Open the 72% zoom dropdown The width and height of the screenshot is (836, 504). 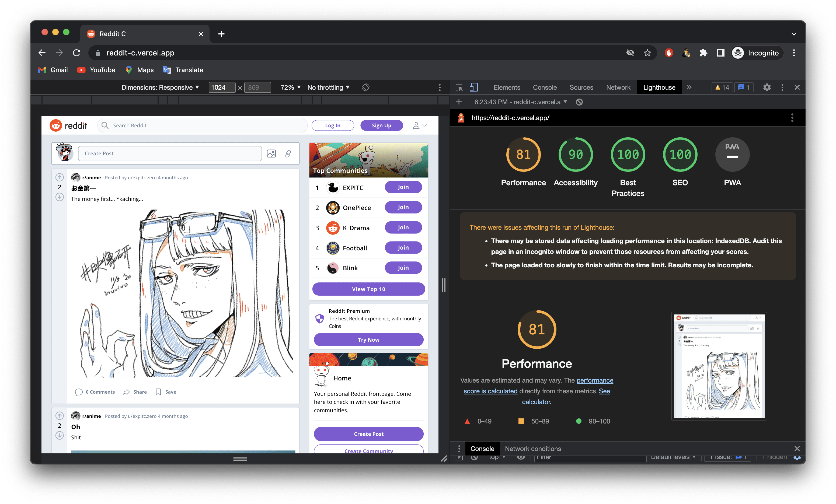[290, 87]
